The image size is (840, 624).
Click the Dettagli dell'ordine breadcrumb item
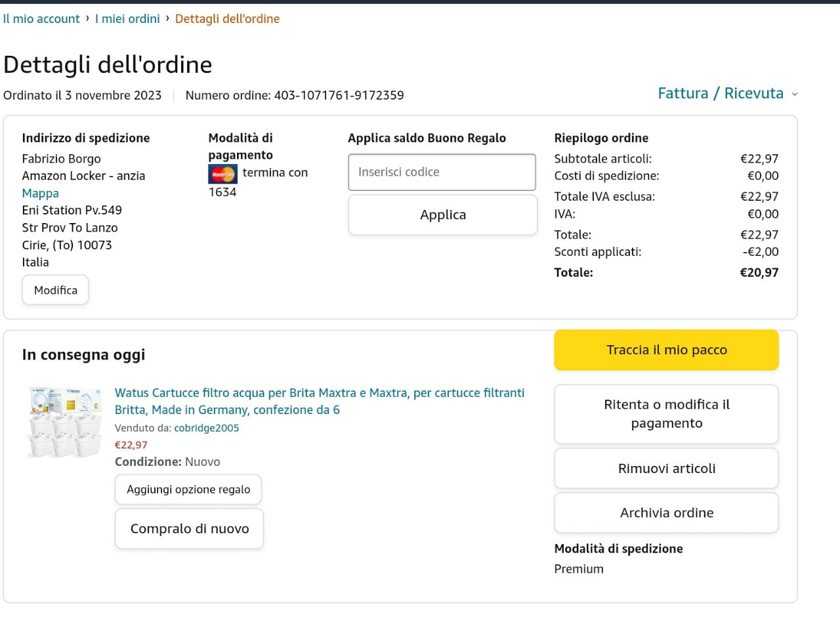point(227,19)
